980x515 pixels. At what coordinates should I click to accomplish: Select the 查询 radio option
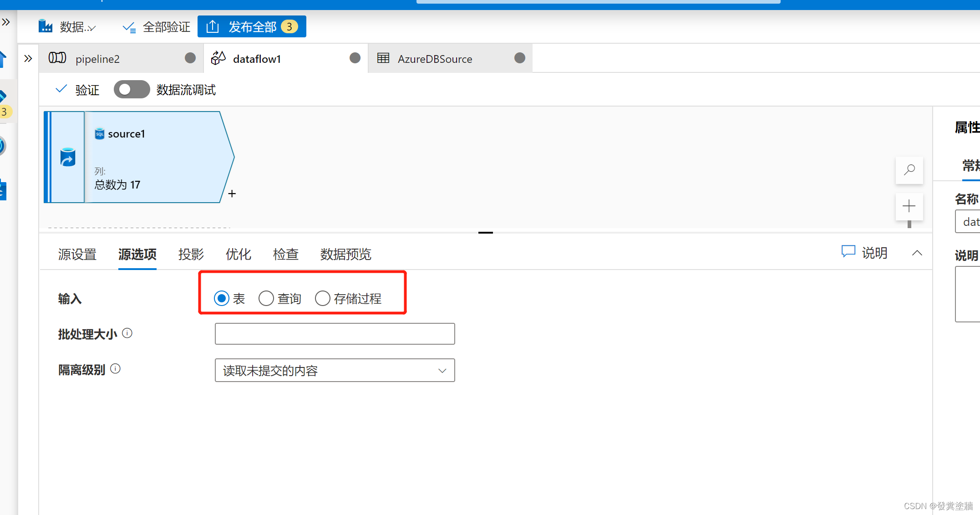(x=266, y=298)
